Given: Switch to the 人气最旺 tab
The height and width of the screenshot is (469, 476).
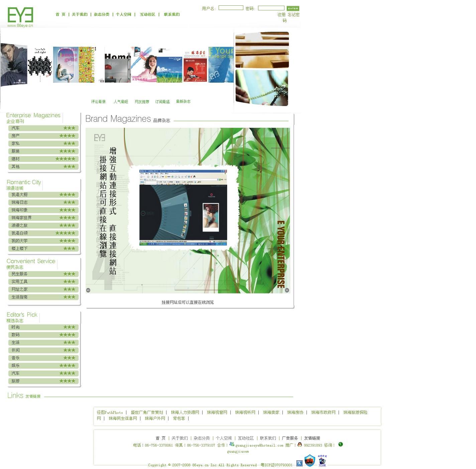Looking at the screenshot, I should 121,102.
